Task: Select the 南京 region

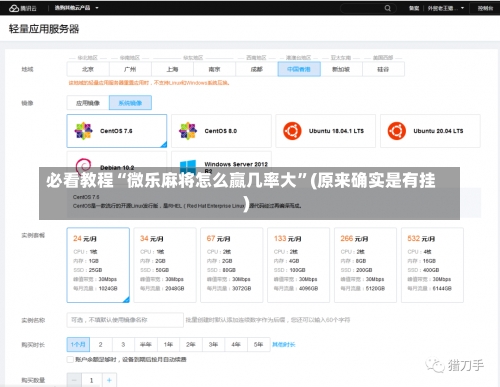Action: click(x=214, y=69)
